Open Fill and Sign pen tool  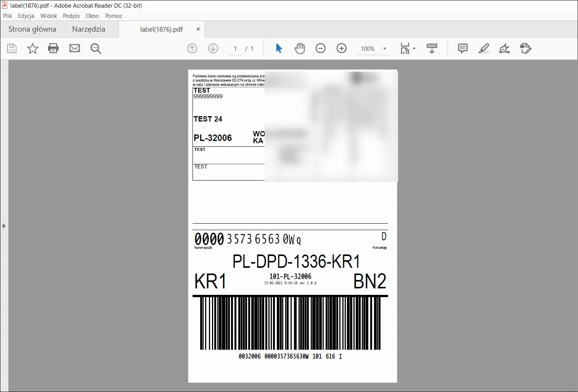click(505, 48)
